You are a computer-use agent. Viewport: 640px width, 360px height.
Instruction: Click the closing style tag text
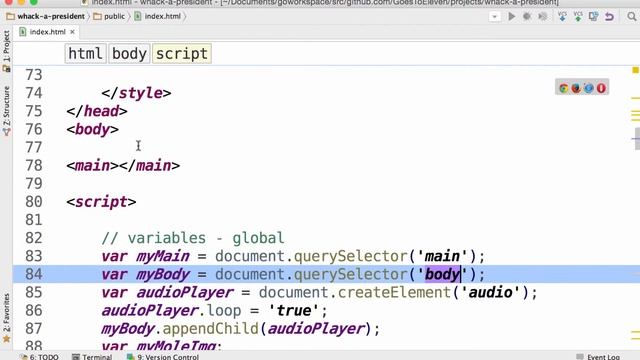click(136, 93)
